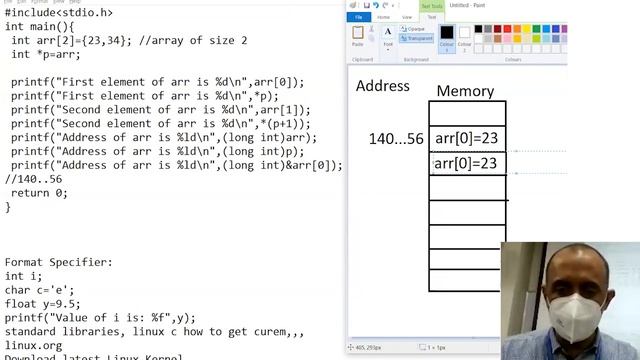Pick dark red from the colour palette

pos(498,29)
